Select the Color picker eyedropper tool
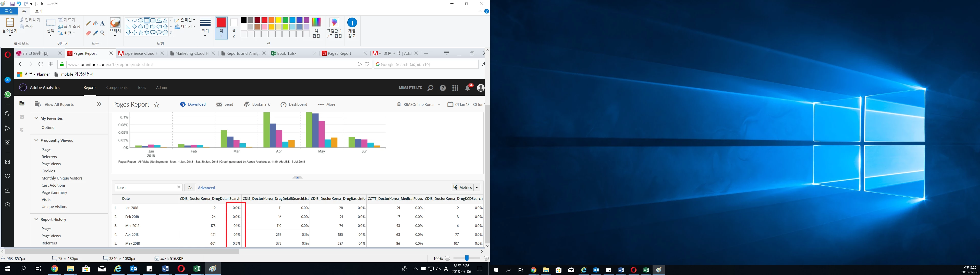980x275 pixels. coord(95,33)
